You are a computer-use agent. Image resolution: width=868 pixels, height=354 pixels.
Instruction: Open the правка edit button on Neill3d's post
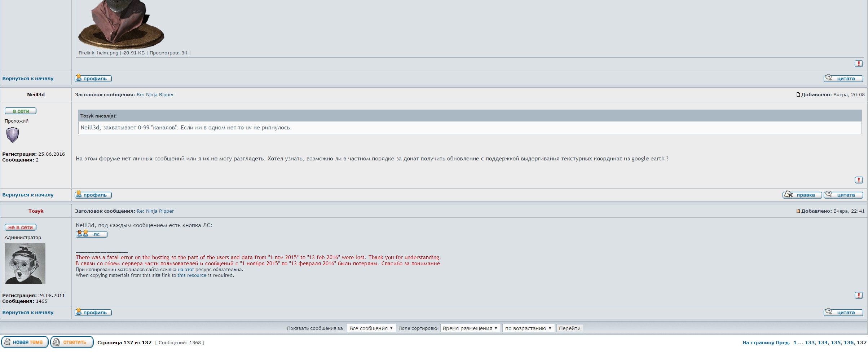click(802, 195)
